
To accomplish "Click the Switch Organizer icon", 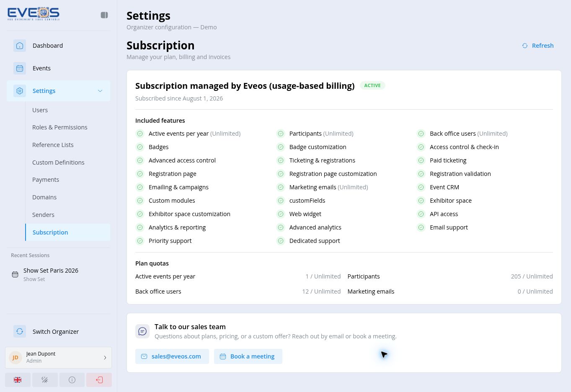I will [20, 331].
